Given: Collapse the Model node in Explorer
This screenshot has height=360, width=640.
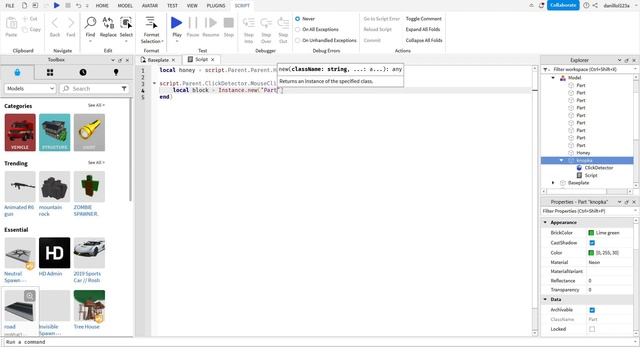Looking at the screenshot, I should [x=553, y=78].
